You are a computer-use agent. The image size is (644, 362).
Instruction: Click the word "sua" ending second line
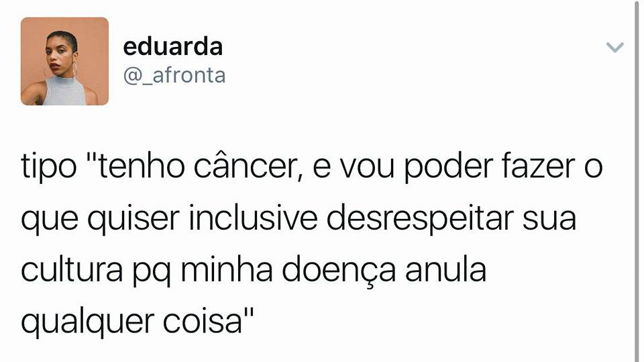pos(549,220)
